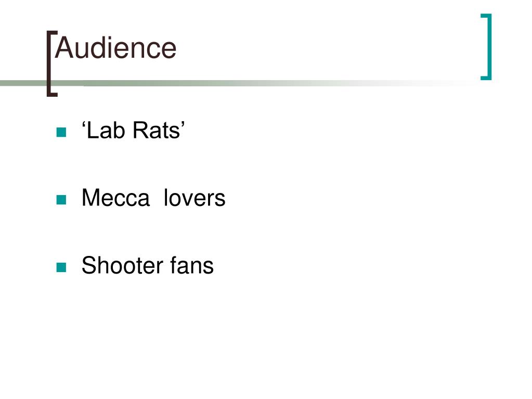Click the closing quote mark after Rats

pyautogui.click(x=183, y=124)
